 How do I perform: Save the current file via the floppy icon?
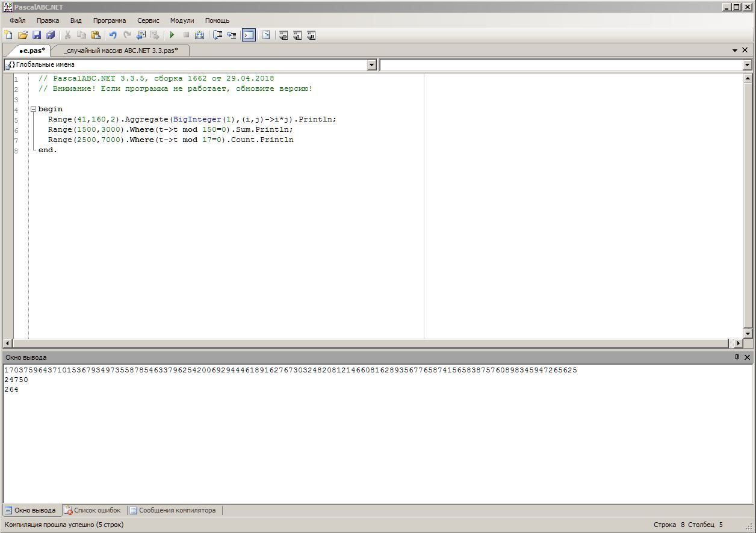37,35
